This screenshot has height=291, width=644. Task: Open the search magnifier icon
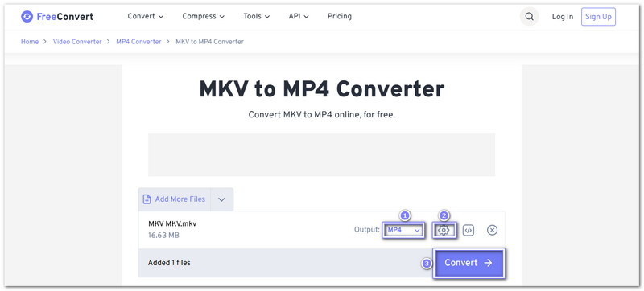[x=530, y=17]
